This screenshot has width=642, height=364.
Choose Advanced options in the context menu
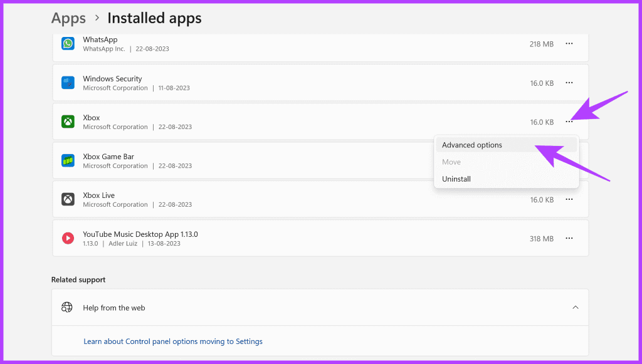[507, 145]
